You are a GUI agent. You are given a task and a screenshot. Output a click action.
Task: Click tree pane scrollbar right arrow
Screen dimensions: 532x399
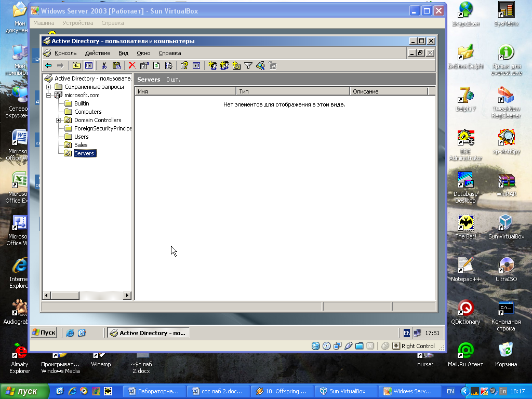[x=127, y=295]
